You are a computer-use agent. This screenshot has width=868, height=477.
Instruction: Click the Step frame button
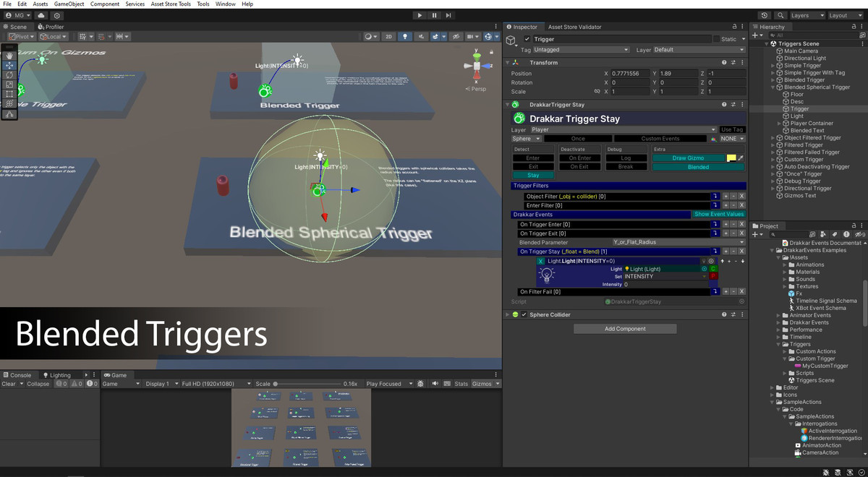448,15
